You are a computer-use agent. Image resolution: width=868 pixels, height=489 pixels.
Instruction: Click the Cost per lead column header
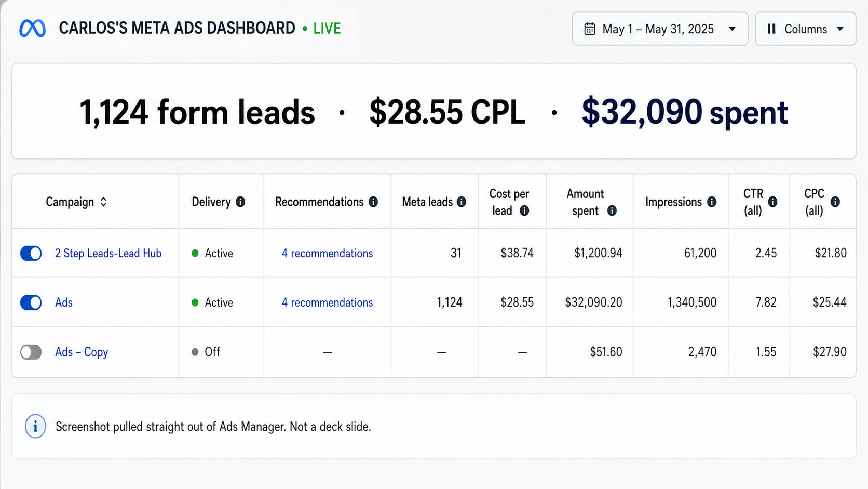pos(509,202)
